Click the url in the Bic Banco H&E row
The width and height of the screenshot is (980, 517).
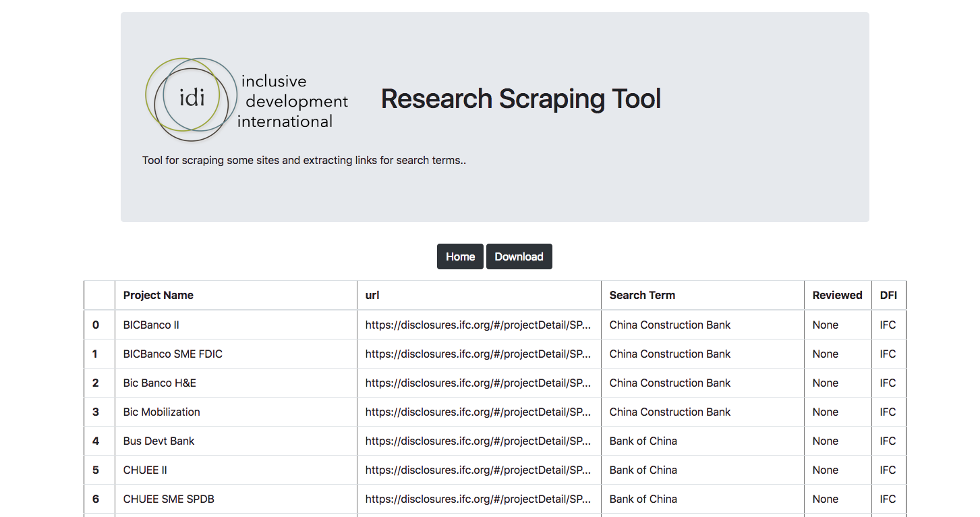coord(478,383)
